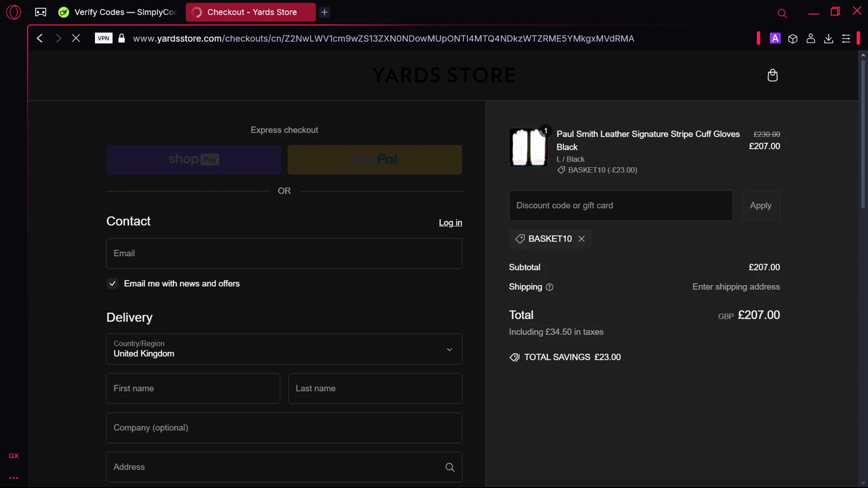Click the address search magnifier icon
This screenshot has width=868, height=488.
point(450,467)
